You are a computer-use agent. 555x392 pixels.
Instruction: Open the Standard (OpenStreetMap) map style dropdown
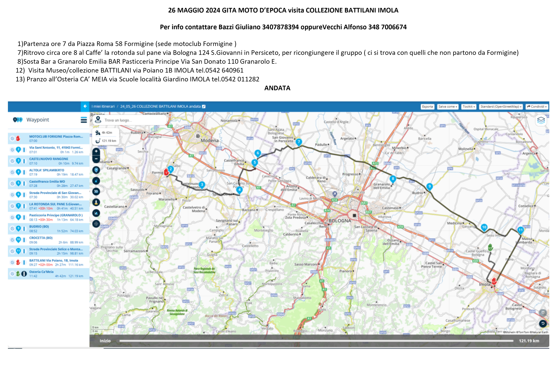click(501, 107)
